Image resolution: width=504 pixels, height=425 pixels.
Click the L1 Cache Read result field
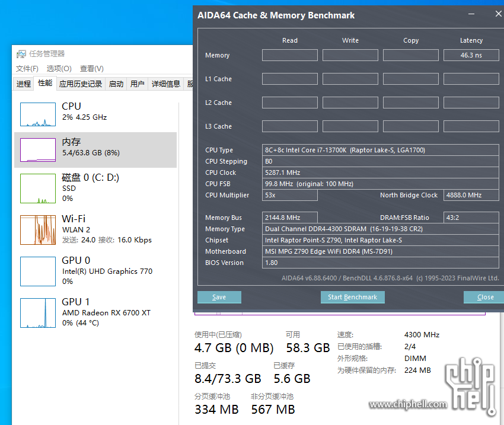point(290,79)
